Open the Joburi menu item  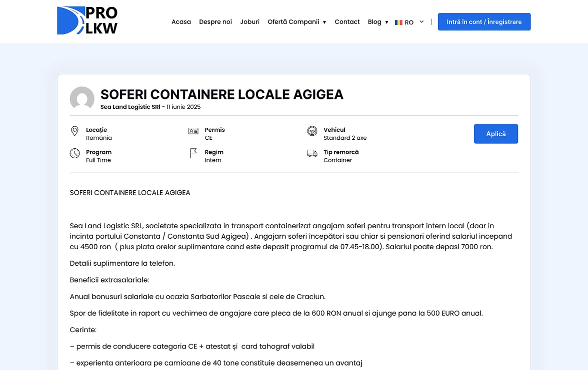(249, 22)
